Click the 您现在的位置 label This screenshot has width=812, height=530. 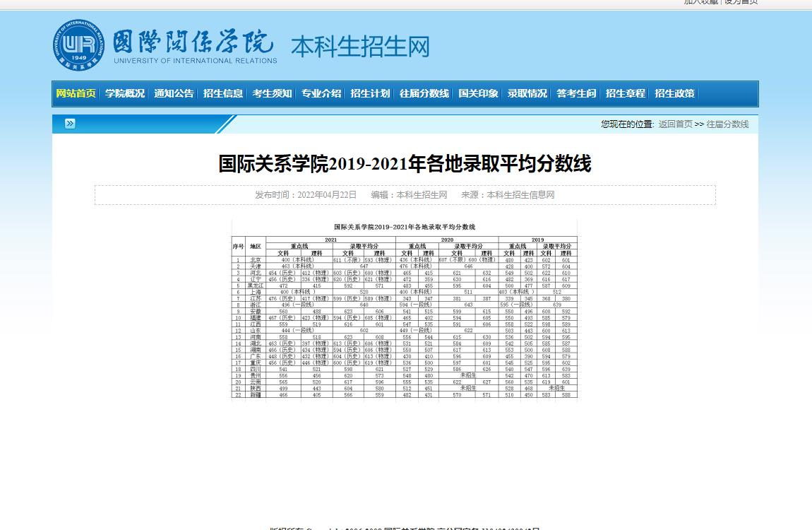point(627,124)
